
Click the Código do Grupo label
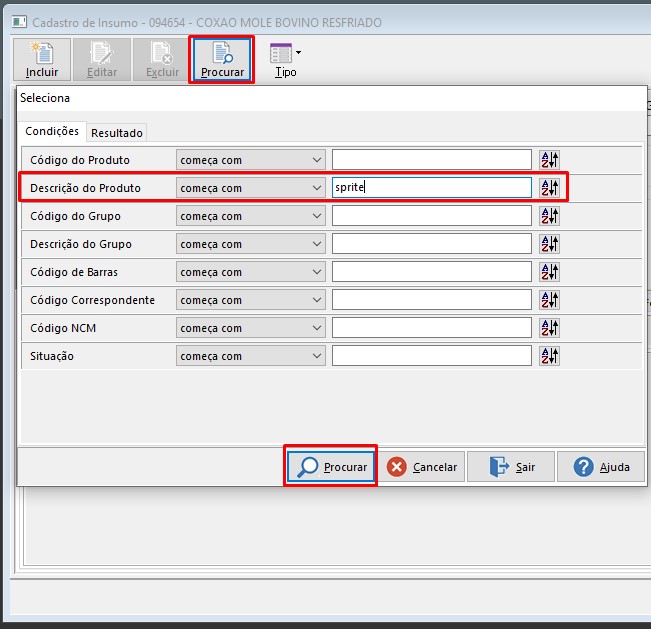tap(75, 216)
